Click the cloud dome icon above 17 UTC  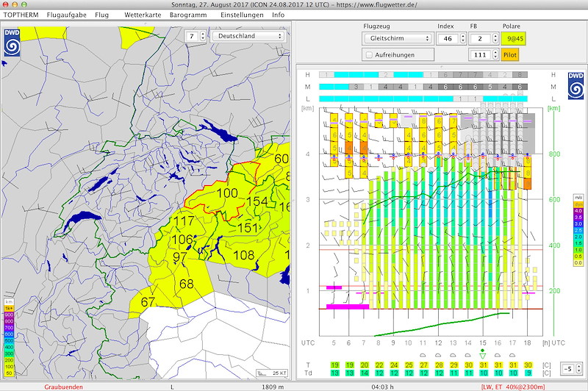click(x=512, y=356)
